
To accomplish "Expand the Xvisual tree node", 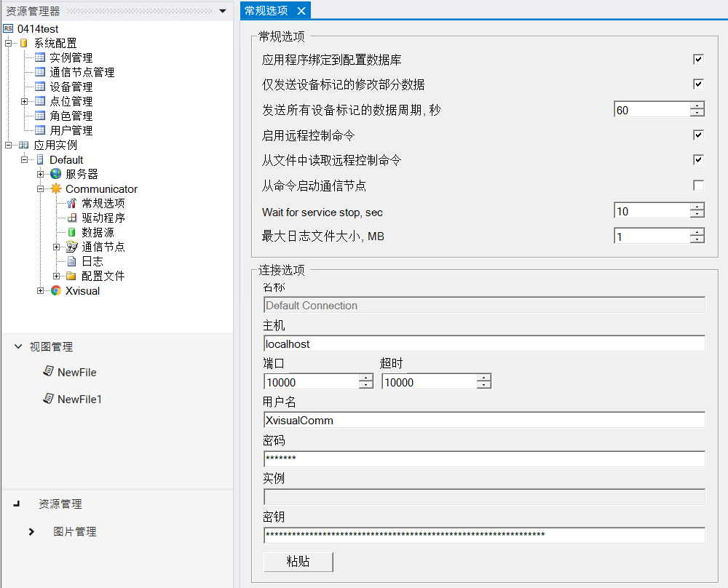I will coord(40,290).
